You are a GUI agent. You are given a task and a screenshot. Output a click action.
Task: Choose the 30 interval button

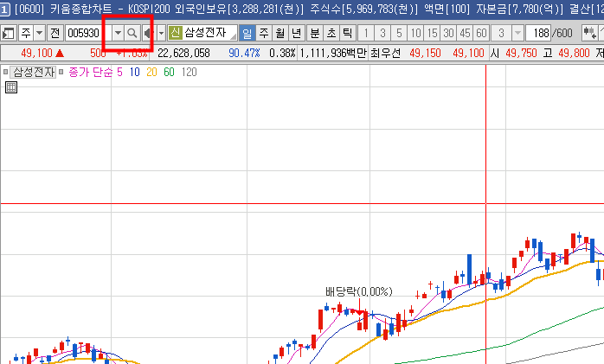point(448,34)
